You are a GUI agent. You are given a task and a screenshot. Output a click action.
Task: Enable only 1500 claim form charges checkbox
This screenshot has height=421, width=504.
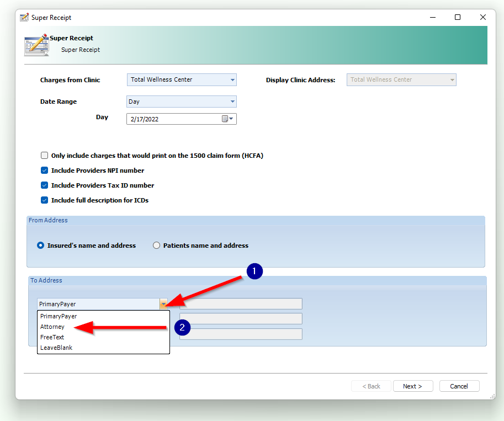(x=44, y=156)
